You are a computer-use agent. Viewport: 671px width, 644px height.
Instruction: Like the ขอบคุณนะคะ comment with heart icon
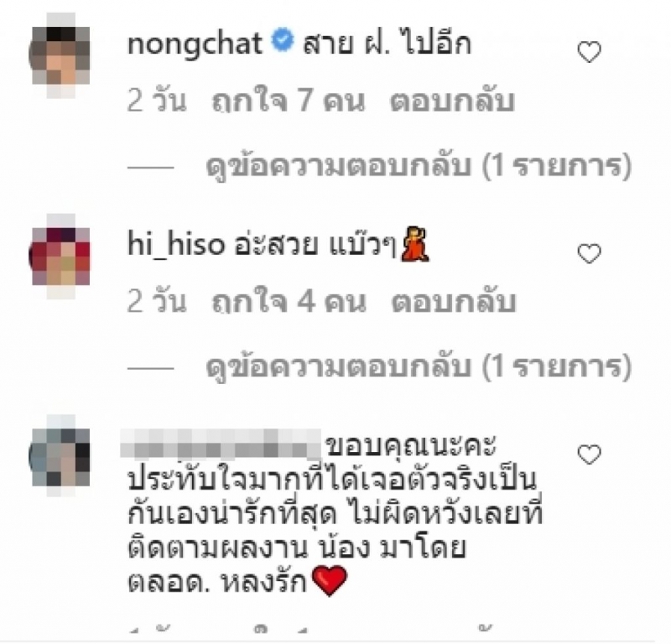(x=590, y=454)
